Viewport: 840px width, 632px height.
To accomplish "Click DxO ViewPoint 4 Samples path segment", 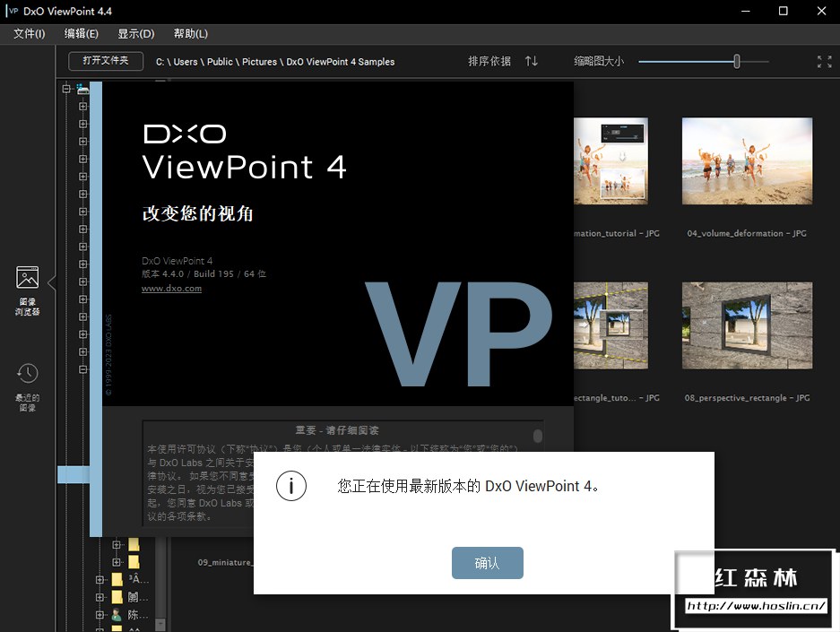I will 340,62.
